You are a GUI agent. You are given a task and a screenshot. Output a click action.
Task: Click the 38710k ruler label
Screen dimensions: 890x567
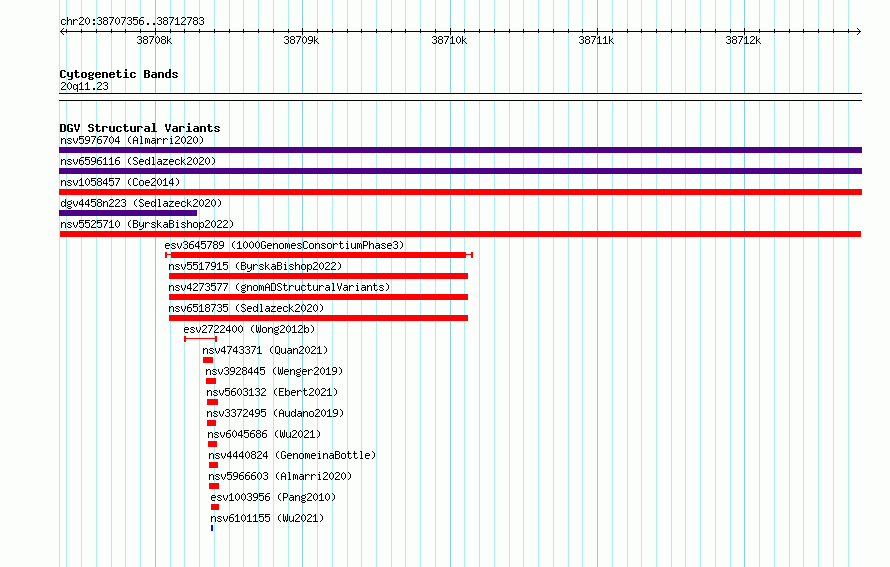coord(449,40)
